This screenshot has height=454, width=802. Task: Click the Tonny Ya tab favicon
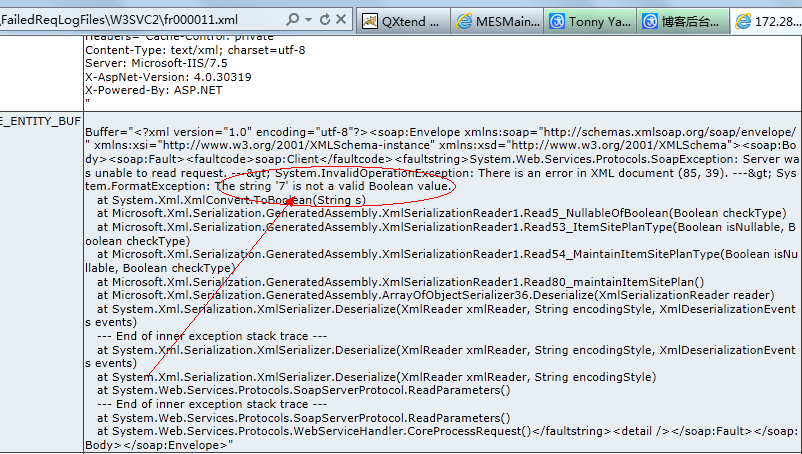click(557, 21)
